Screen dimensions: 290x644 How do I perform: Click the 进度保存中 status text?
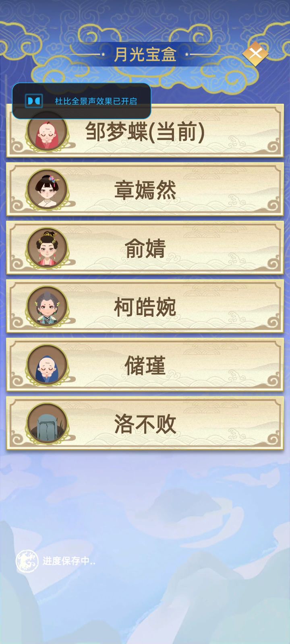[69, 561]
